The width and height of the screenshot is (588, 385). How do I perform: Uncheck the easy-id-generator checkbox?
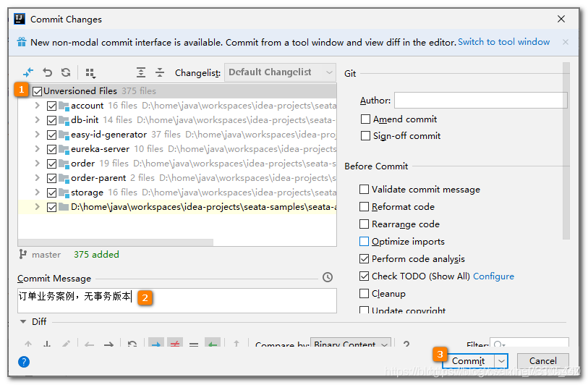pos(52,135)
